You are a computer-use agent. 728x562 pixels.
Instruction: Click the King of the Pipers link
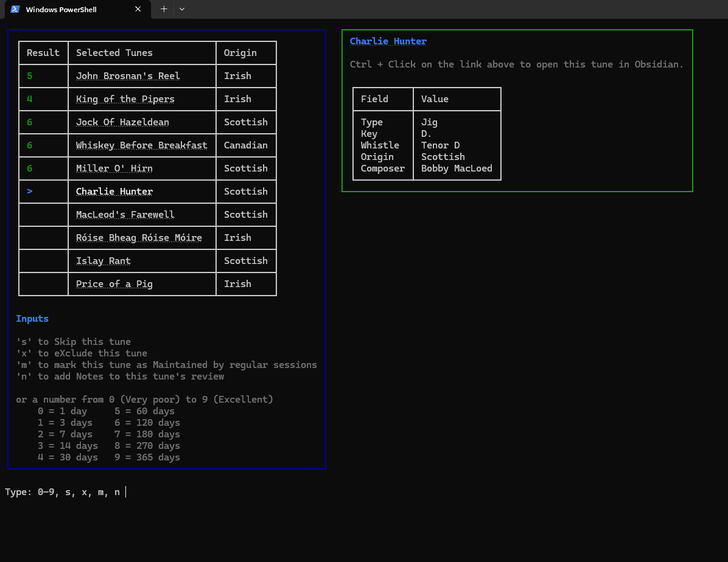(x=125, y=99)
